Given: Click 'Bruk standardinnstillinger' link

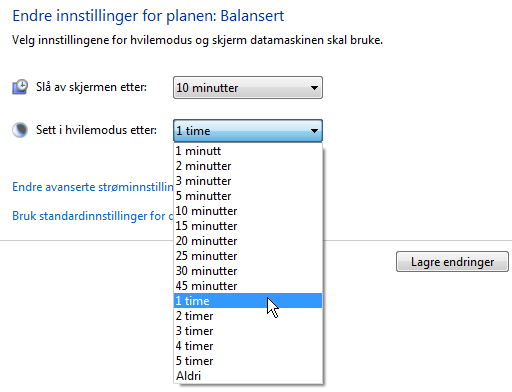Looking at the screenshot, I should [93, 216].
